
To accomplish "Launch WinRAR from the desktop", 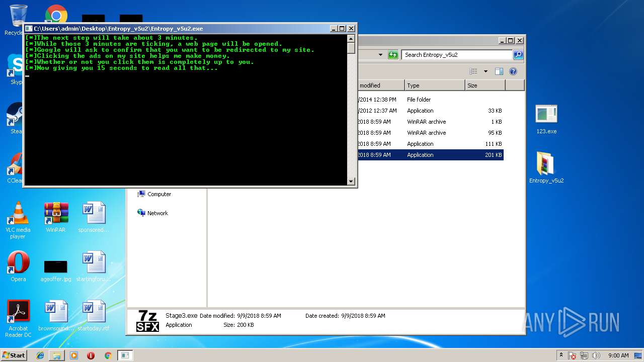I will click(56, 217).
